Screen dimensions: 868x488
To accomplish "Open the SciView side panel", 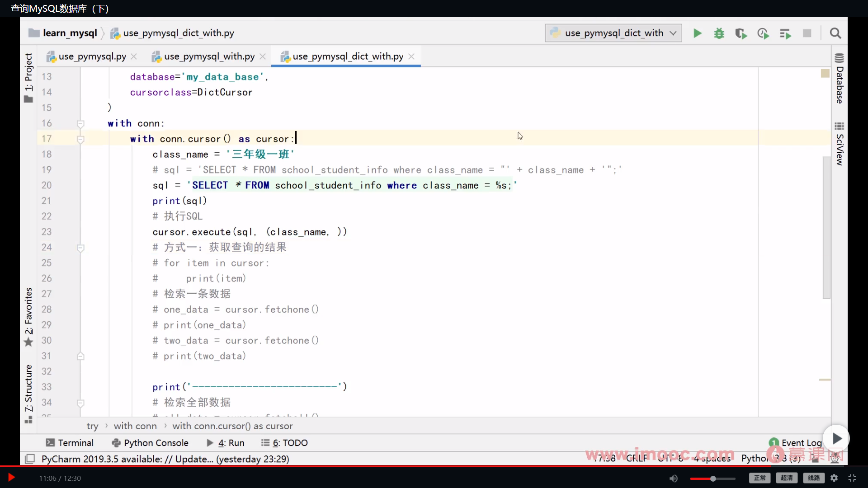I will 840,144.
